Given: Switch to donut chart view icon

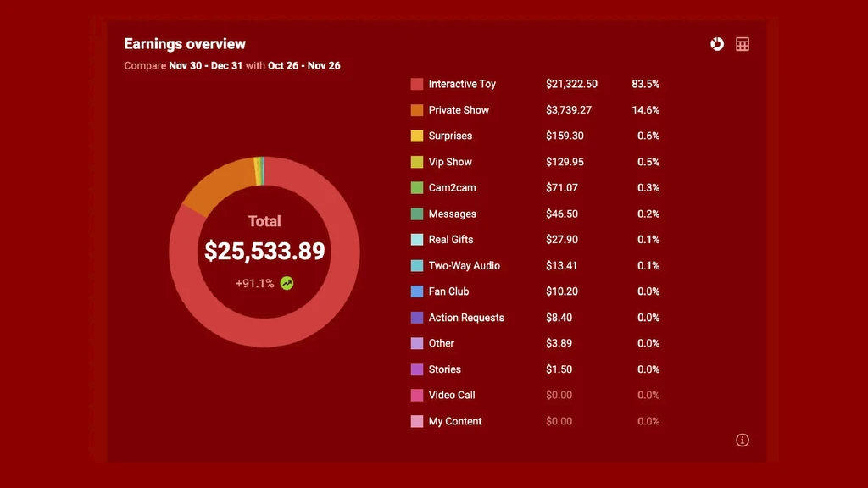Looking at the screenshot, I should (717, 44).
